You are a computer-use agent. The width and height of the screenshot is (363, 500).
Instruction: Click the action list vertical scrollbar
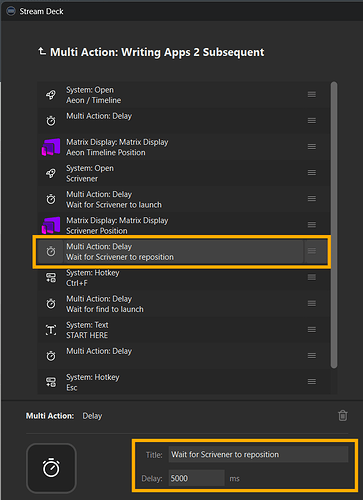pos(334,225)
